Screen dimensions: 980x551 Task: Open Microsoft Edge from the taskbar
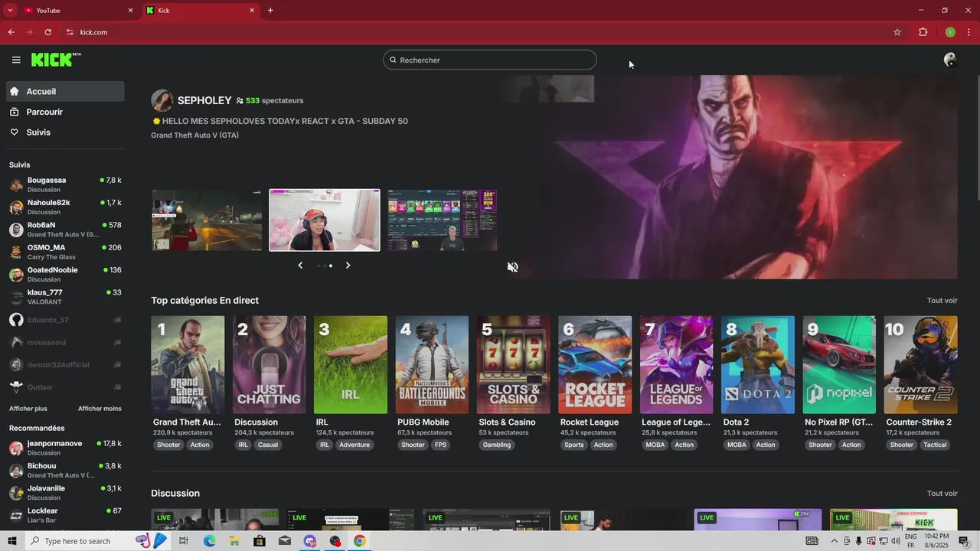click(x=209, y=541)
